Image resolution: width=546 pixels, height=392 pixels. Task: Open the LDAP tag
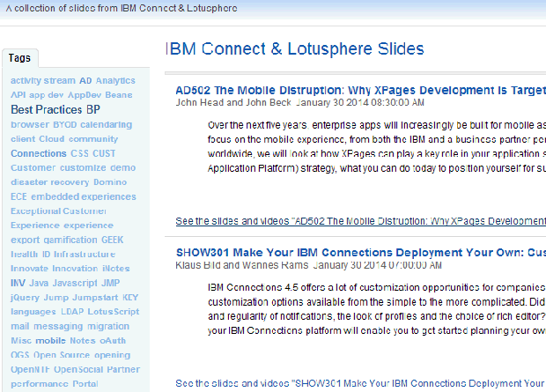pyautogui.click(x=72, y=312)
